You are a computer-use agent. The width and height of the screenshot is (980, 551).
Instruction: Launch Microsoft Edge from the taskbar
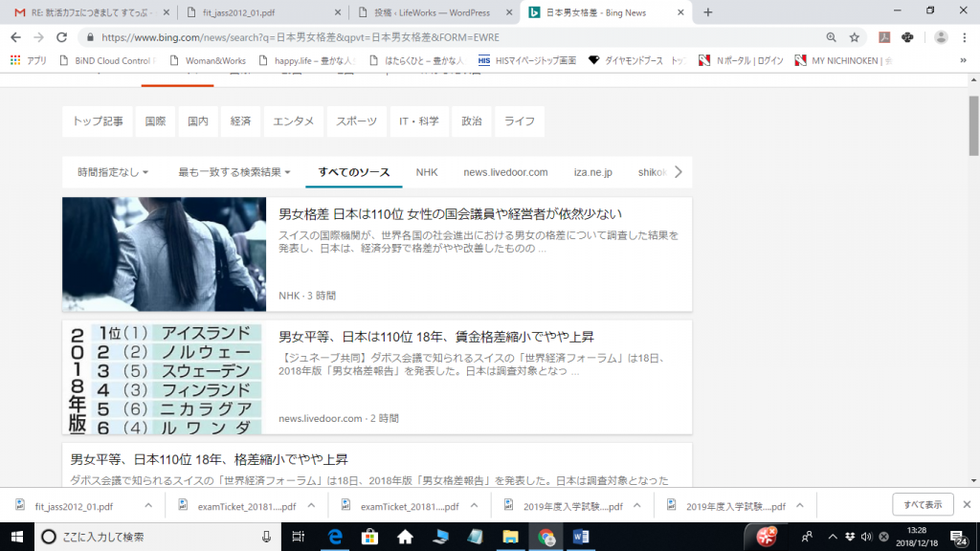(x=336, y=537)
